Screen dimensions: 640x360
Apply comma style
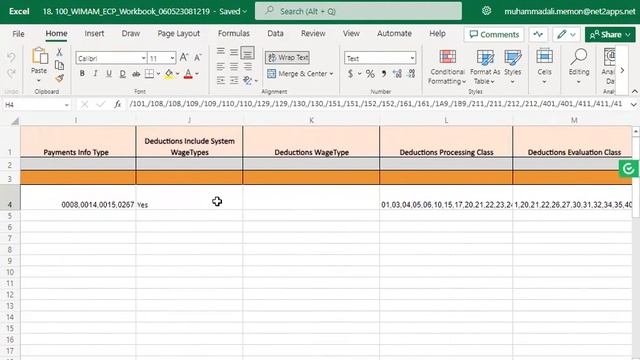(384, 74)
